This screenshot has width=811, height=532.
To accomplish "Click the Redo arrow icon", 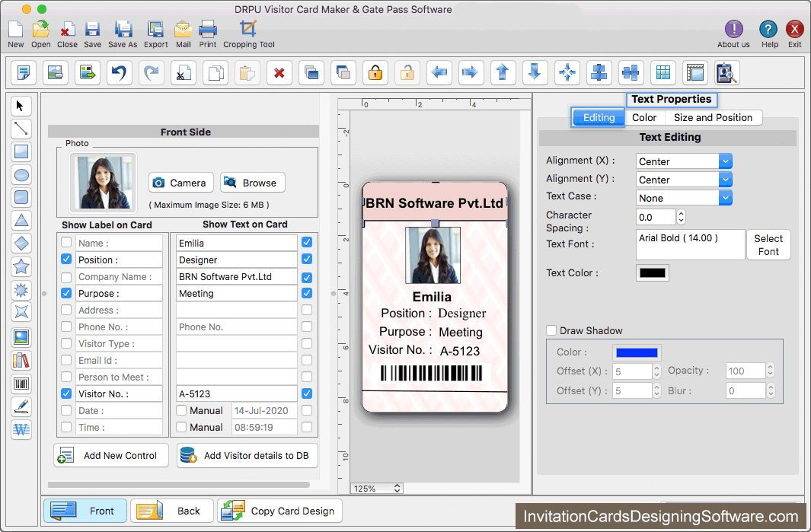I will pos(152,73).
